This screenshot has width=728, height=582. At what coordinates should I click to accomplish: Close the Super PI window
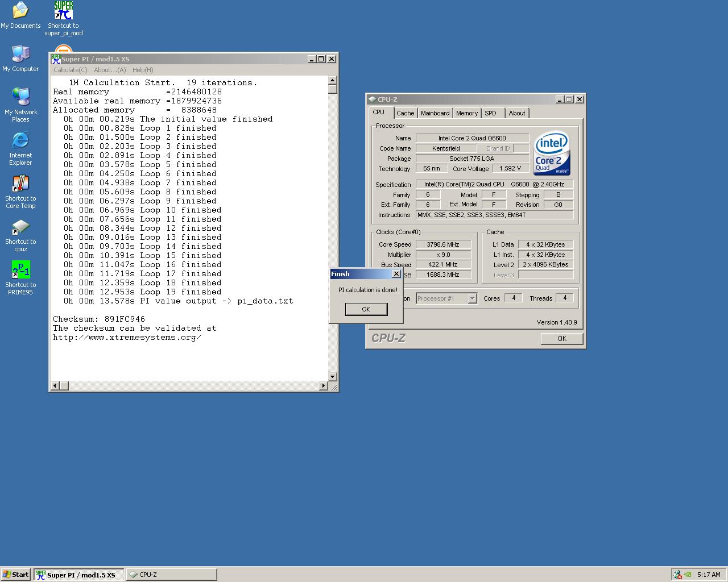pos(332,59)
